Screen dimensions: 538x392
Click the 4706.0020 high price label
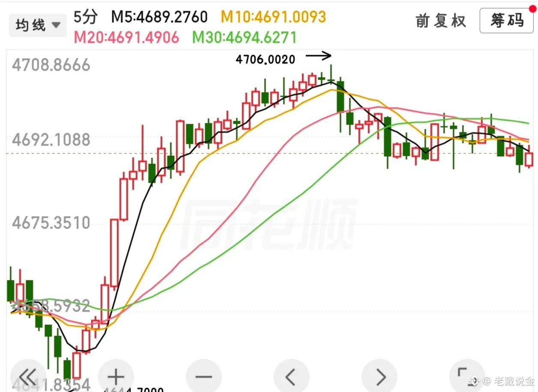click(266, 59)
